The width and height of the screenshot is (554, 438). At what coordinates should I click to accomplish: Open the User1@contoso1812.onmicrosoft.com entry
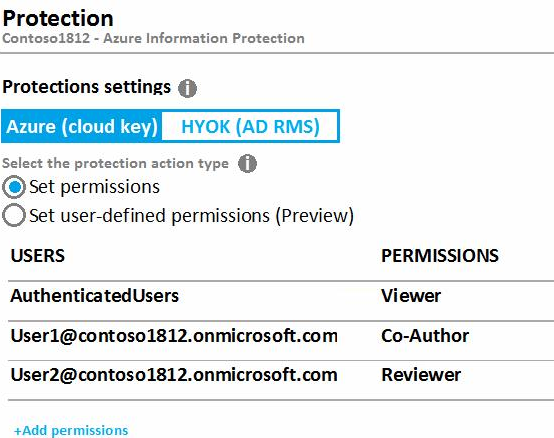point(174,336)
